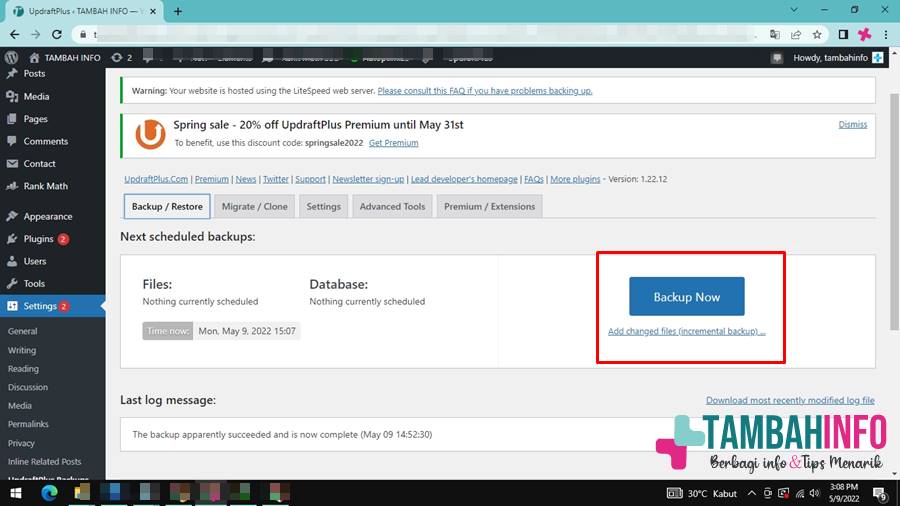Open Chrome's three-dot menu
This screenshot has height=506, width=900.
[886, 34]
